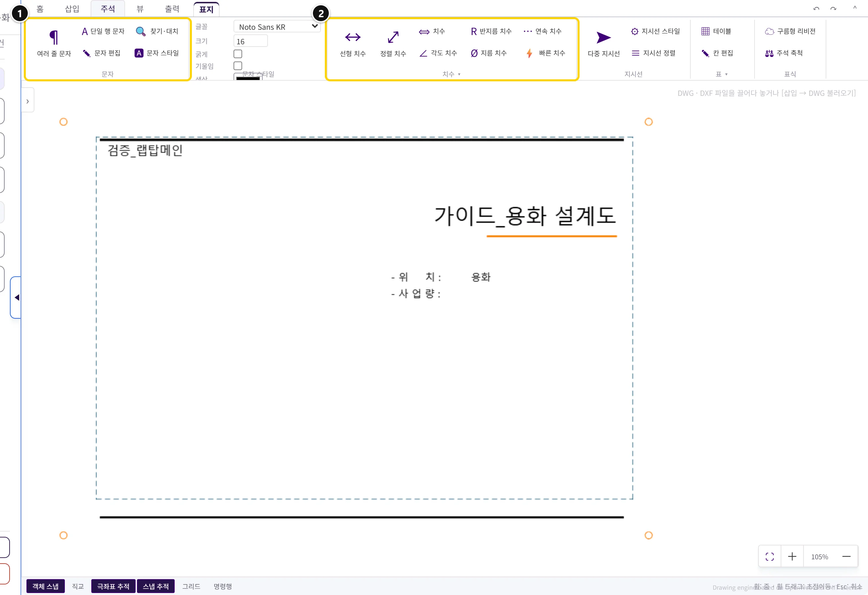Toggle 객체 스냅 object snap
The height and width of the screenshot is (595, 868).
(x=46, y=586)
